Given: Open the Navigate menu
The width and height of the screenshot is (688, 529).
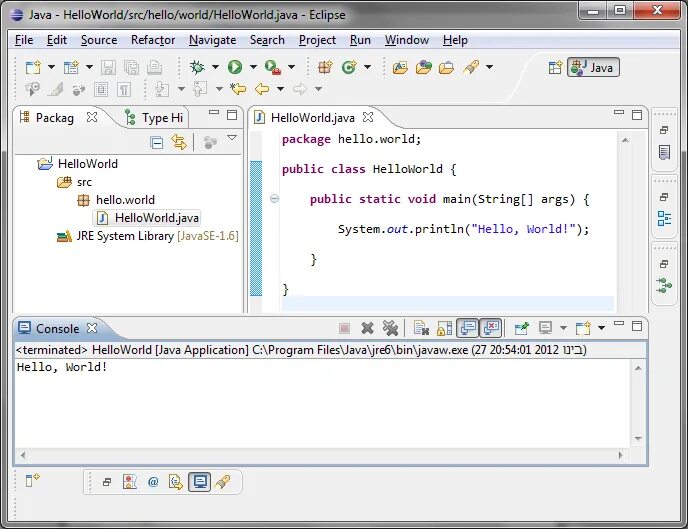Looking at the screenshot, I should 212,40.
